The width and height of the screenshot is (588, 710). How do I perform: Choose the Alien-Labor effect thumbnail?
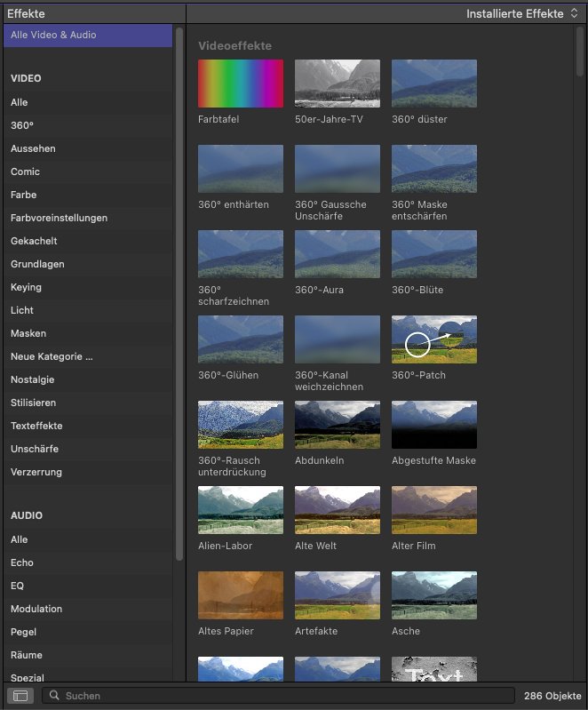coord(241,510)
